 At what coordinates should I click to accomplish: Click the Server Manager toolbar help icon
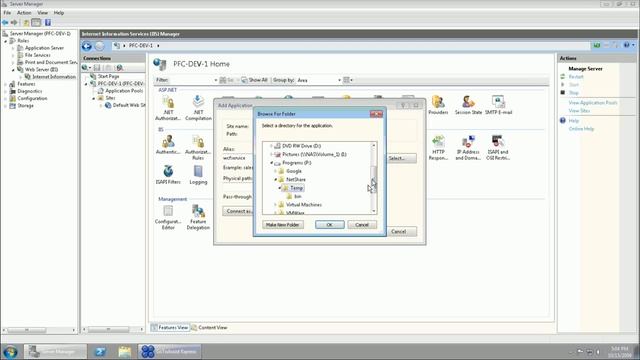point(48,22)
